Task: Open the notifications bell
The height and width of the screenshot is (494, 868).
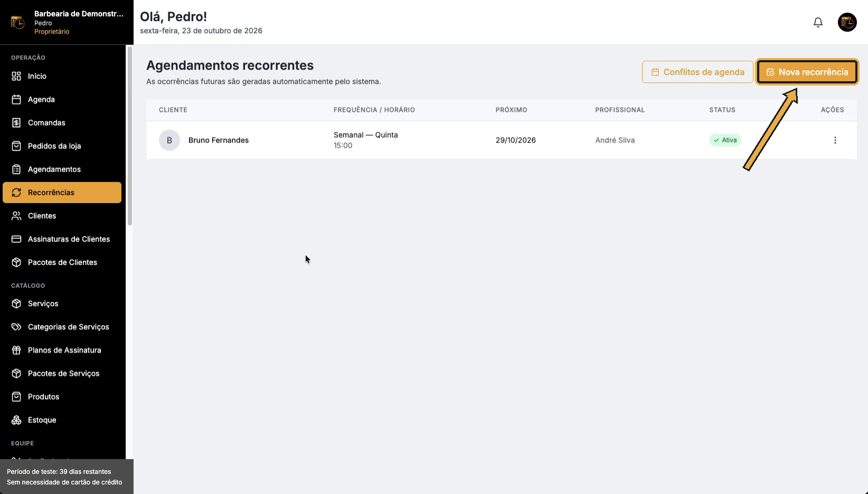Action: pos(818,22)
